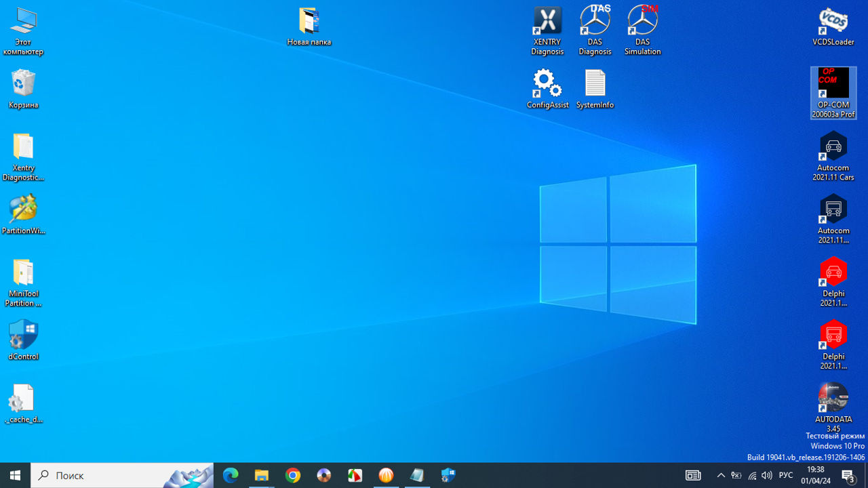Select the AUTODATA 3.45 shortcut
The height and width of the screenshot is (488, 868).
coord(833,407)
